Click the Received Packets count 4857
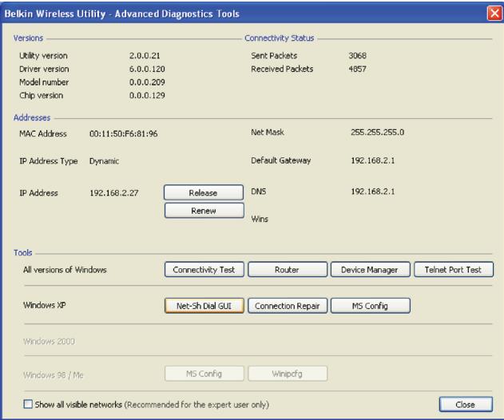Image resolution: width=504 pixels, height=420 pixels. tap(357, 69)
